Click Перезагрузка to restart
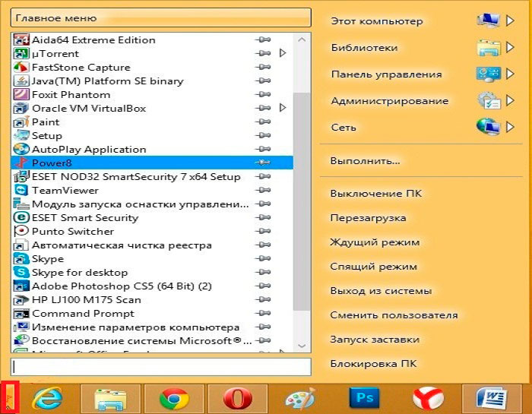This screenshot has width=532, height=414. [368, 218]
